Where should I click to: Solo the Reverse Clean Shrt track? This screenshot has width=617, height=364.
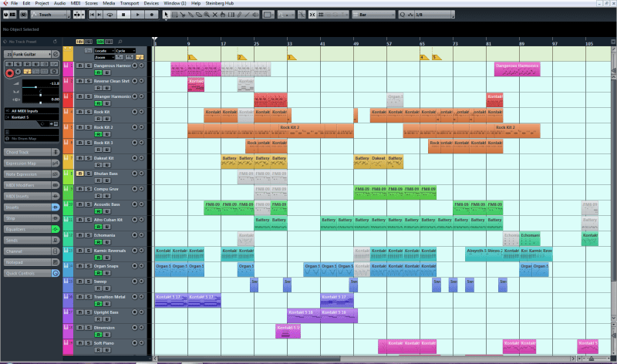click(x=89, y=81)
